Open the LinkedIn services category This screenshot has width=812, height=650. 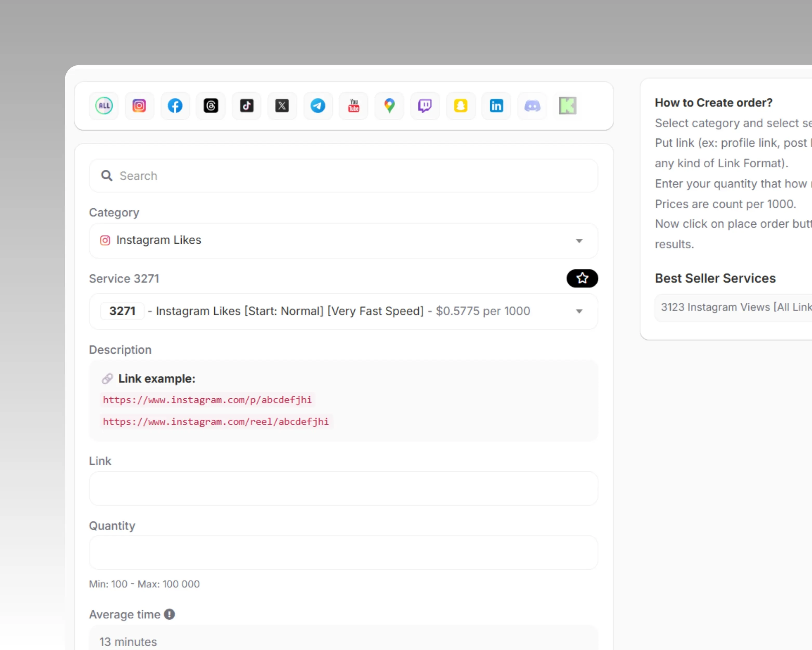point(496,106)
